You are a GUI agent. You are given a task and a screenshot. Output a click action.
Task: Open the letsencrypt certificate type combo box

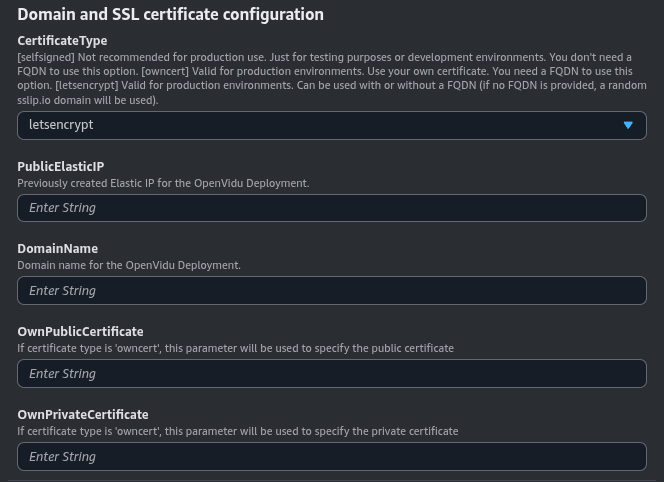331,125
